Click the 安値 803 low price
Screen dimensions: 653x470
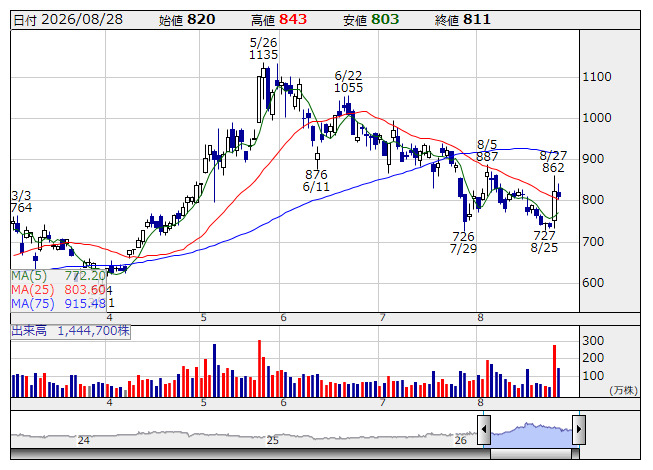pos(371,20)
